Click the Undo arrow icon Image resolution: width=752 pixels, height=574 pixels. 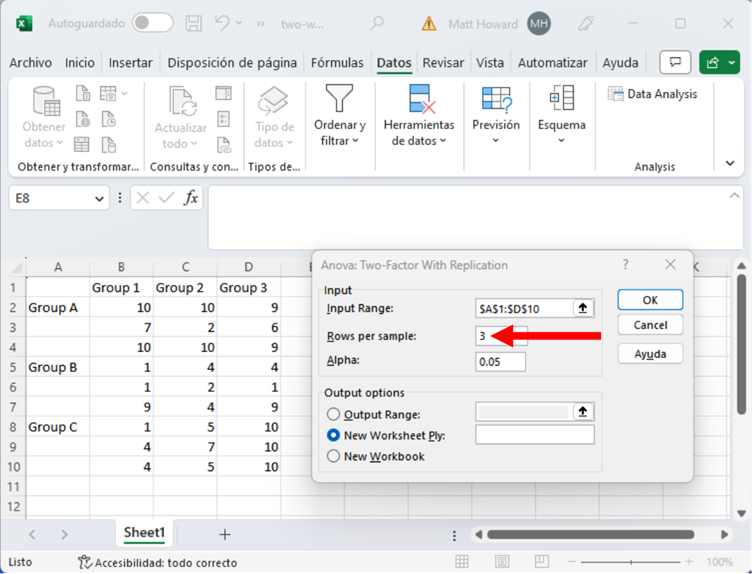coord(223,23)
